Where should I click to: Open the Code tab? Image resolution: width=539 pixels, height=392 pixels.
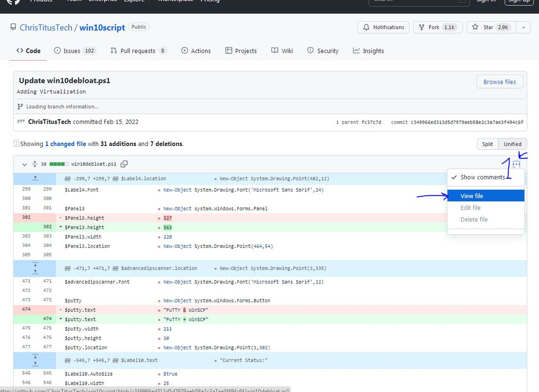[28, 50]
